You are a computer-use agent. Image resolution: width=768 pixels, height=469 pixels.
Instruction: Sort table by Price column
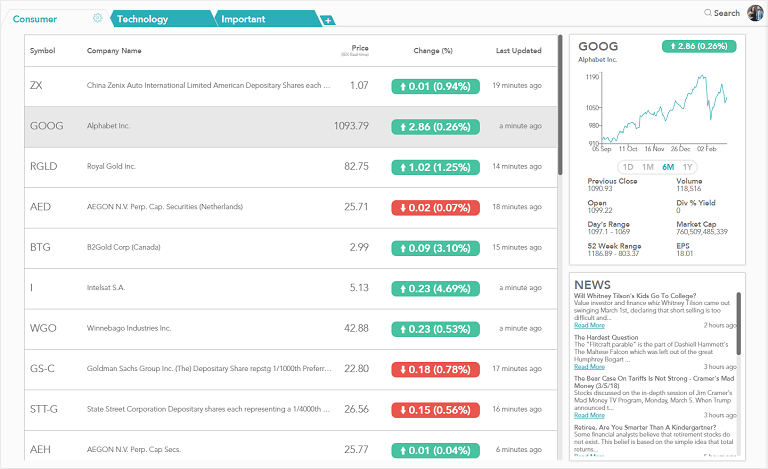[360, 48]
